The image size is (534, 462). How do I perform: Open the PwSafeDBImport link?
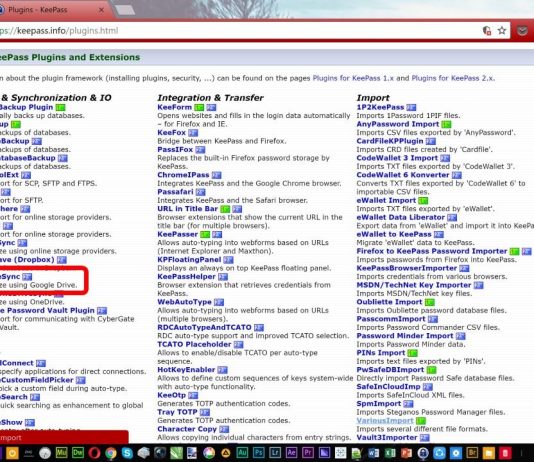point(390,370)
